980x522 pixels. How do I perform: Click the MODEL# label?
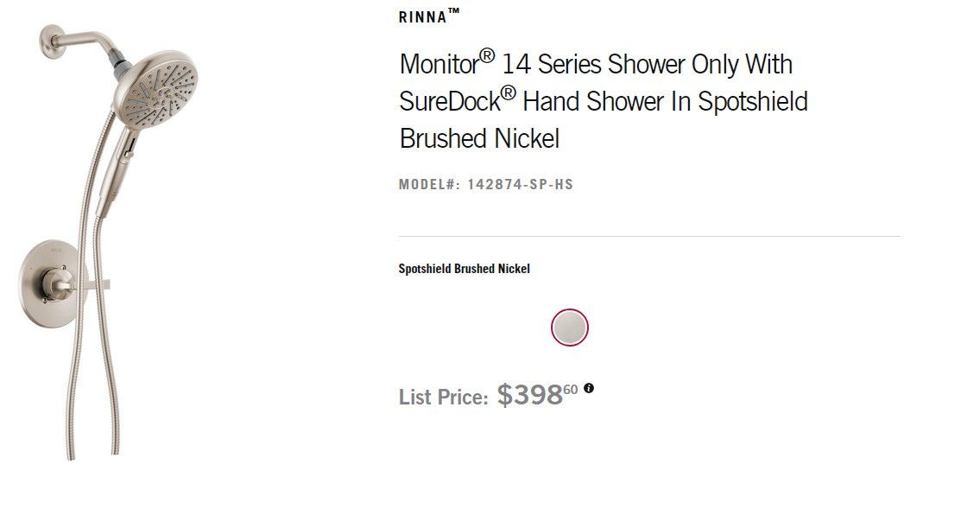click(429, 184)
